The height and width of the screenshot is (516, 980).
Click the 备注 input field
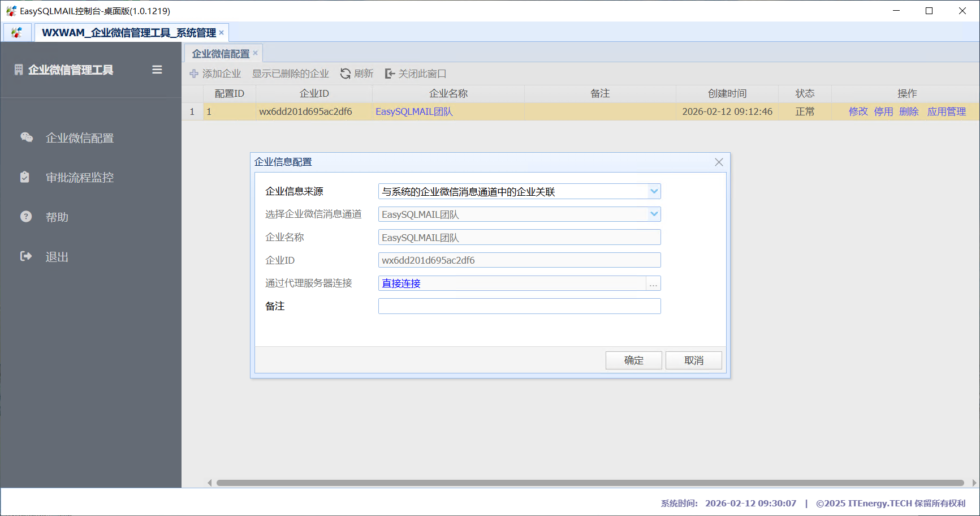[x=519, y=306]
